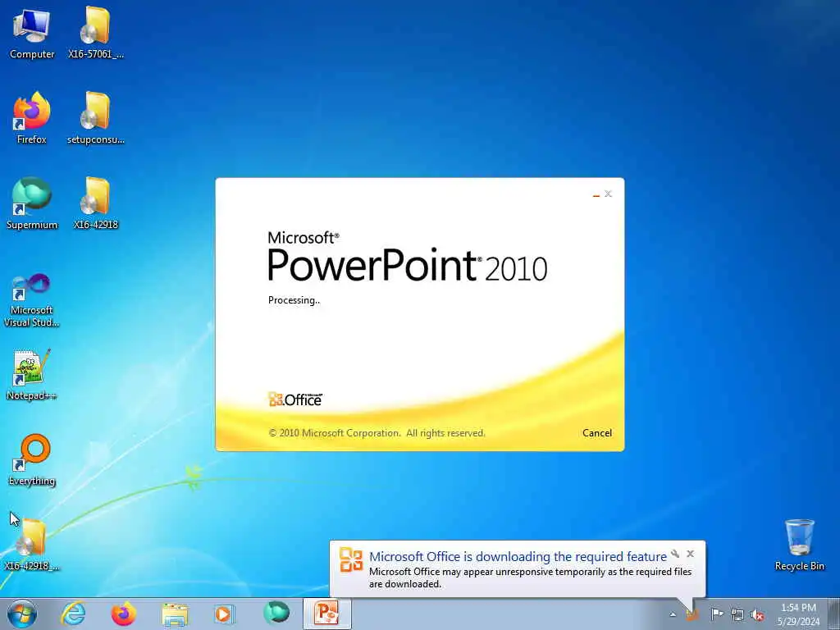Click the Office tray icon
This screenshot has width=840, height=630.
coord(692,614)
